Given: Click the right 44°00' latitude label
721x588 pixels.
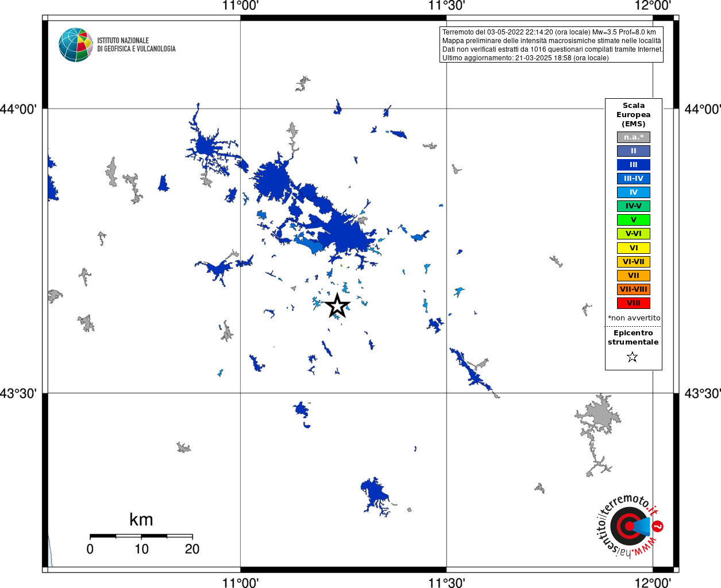Looking at the screenshot, I should [x=702, y=109].
